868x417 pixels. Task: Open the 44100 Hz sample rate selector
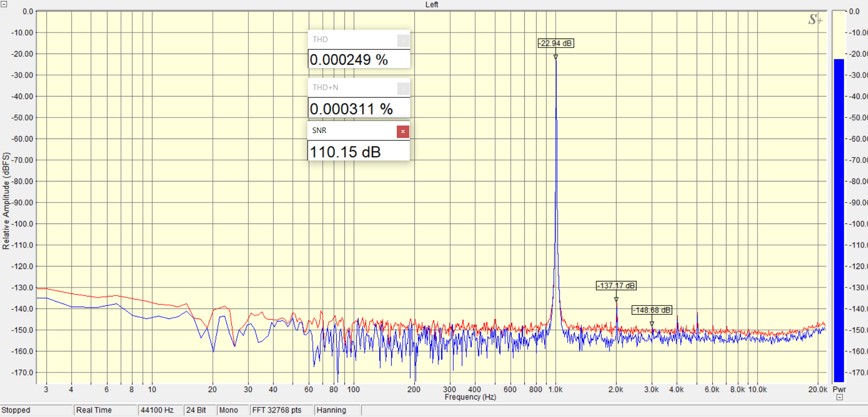click(157, 410)
